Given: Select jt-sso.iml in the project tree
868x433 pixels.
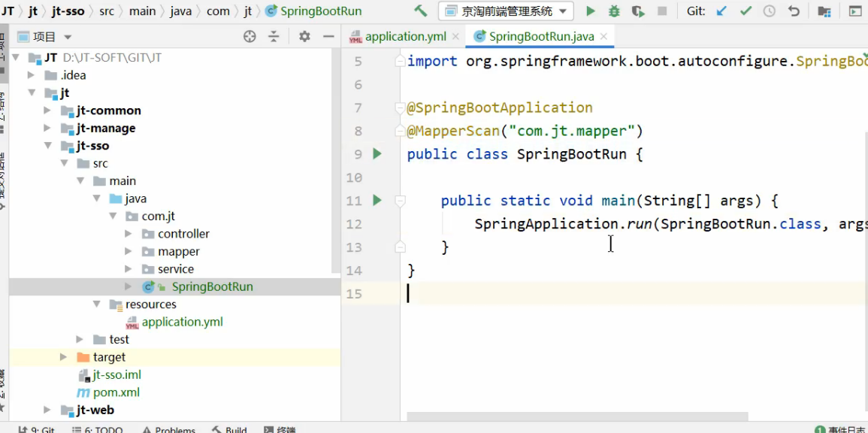Looking at the screenshot, I should click(x=116, y=375).
